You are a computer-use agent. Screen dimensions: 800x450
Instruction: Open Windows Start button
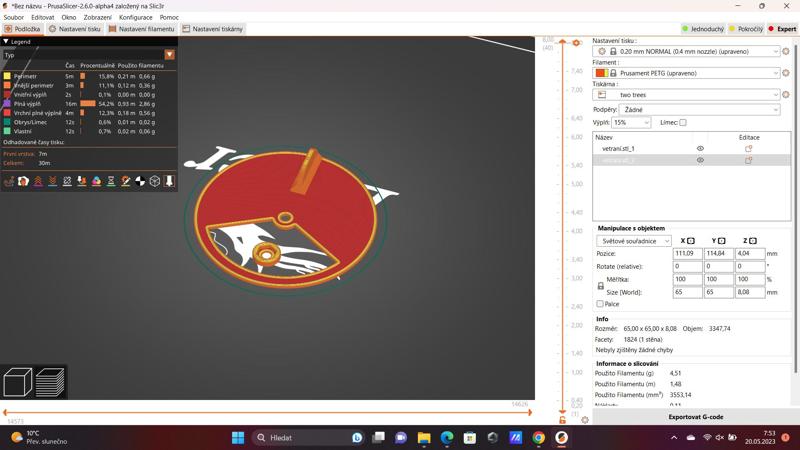(x=238, y=438)
